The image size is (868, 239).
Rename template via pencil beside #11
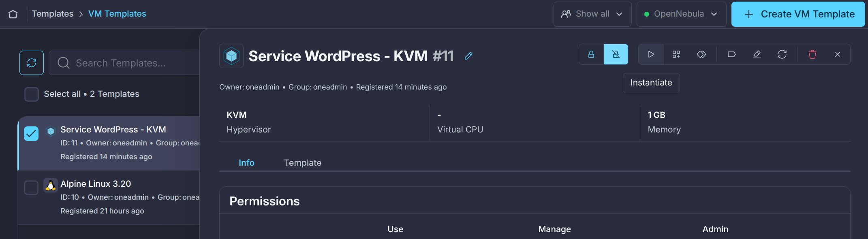click(x=468, y=56)
